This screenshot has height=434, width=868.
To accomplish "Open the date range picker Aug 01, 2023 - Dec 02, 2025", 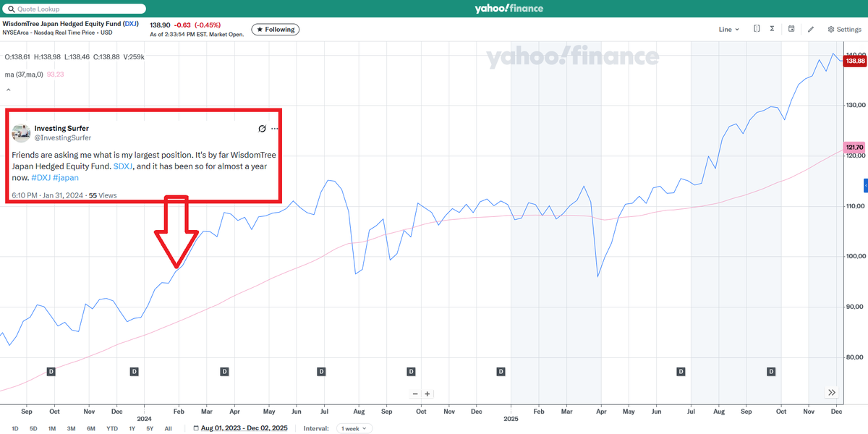I will (241, 428).
